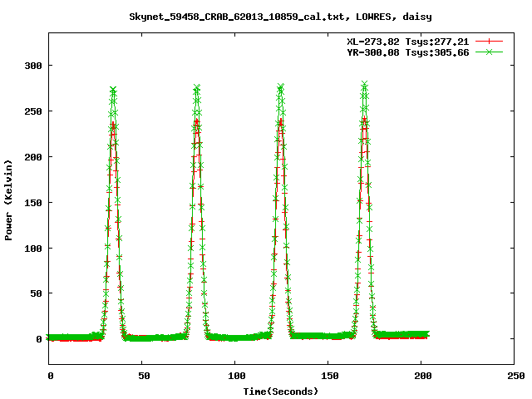
Task: Click the top of the first peak near 35 seconds
Action: (113, 90)
